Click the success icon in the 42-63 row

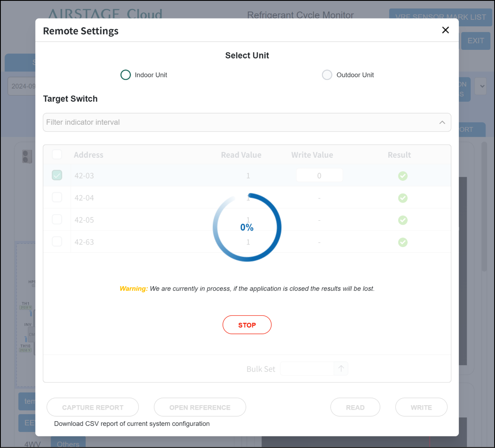coord(403,242)
